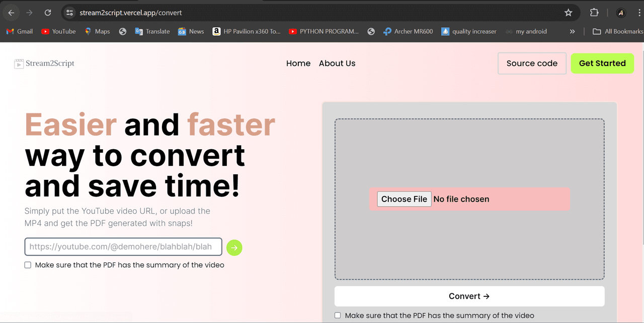This screenshot has width=644, height=323.
Task: Click the browser forward arrow
Action: [x=29, y=13]
